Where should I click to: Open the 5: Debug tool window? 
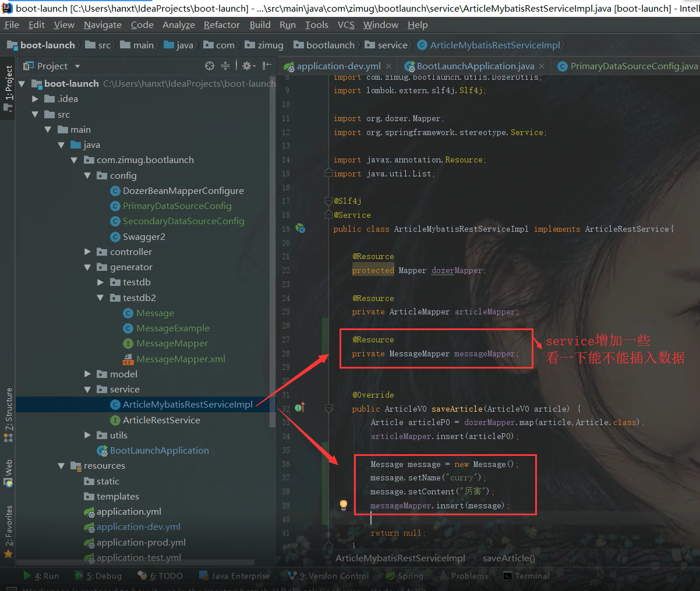[98, 576]
